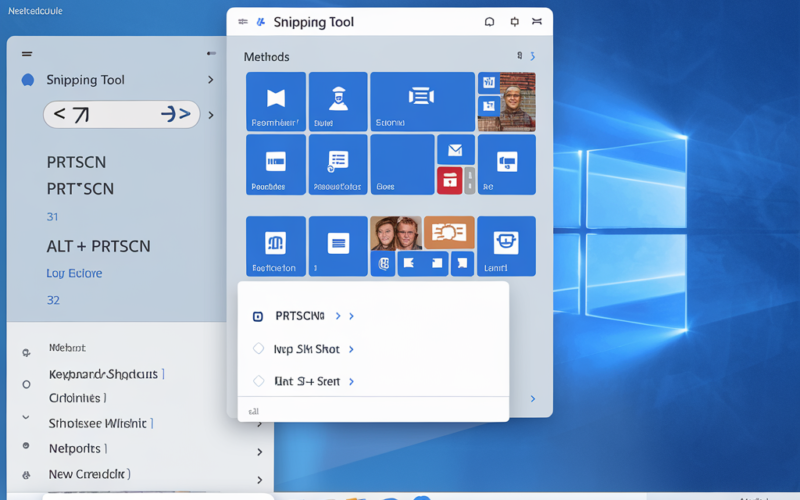Open the Dold tile with person icon
The height and width of the screenshot is (500, 800).
point(338,102)
